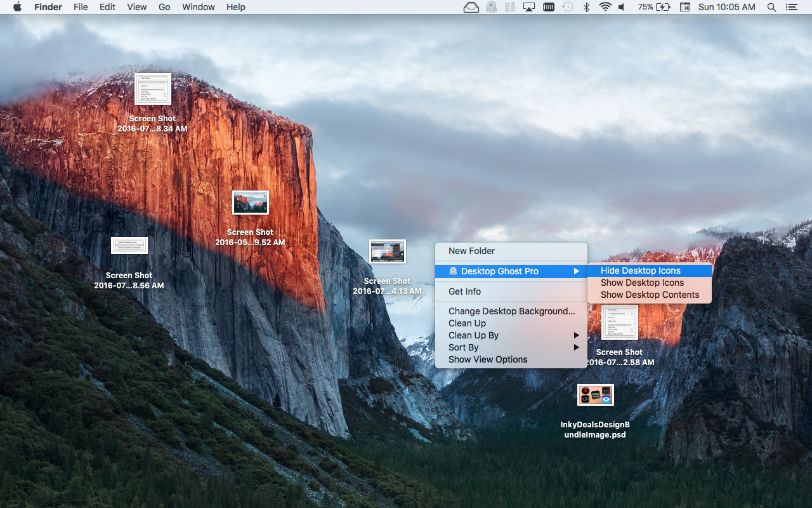
Task: Click the Sun 10:05 AM clock
Action: coord(727,7)
